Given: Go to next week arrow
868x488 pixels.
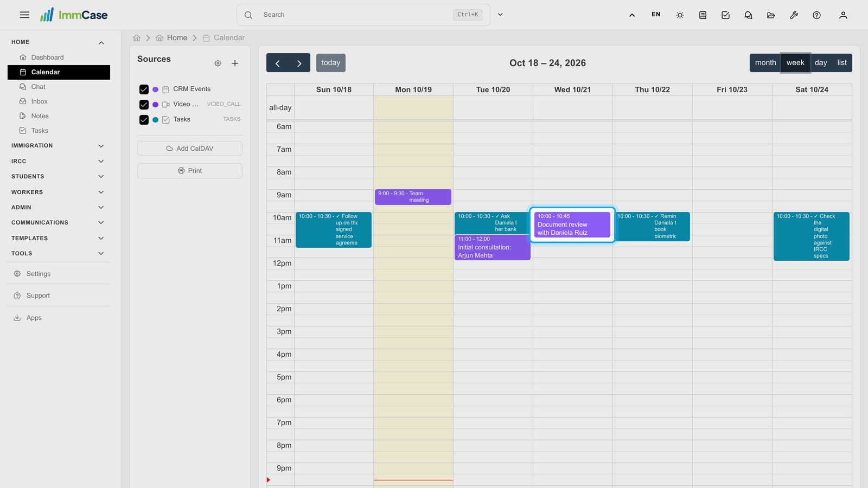Looking at the screenshot, I should coord(299,63).
